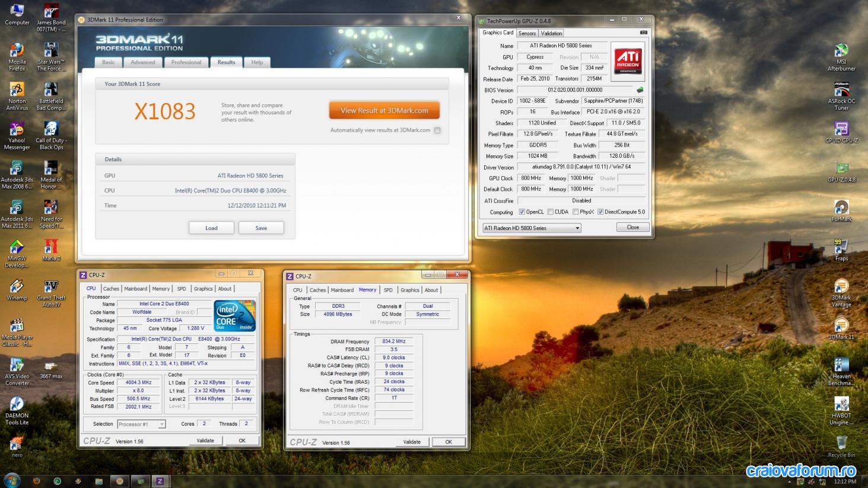Click GPU-Z BIOS save chip icon

point(640,90)
